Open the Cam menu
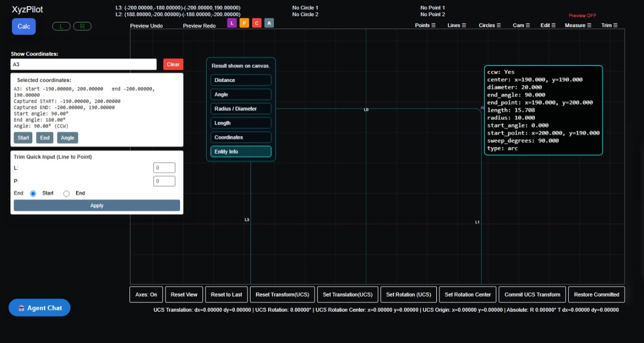Image resolution: width=644 pixels, height=343 pixels. coord(521,25)
